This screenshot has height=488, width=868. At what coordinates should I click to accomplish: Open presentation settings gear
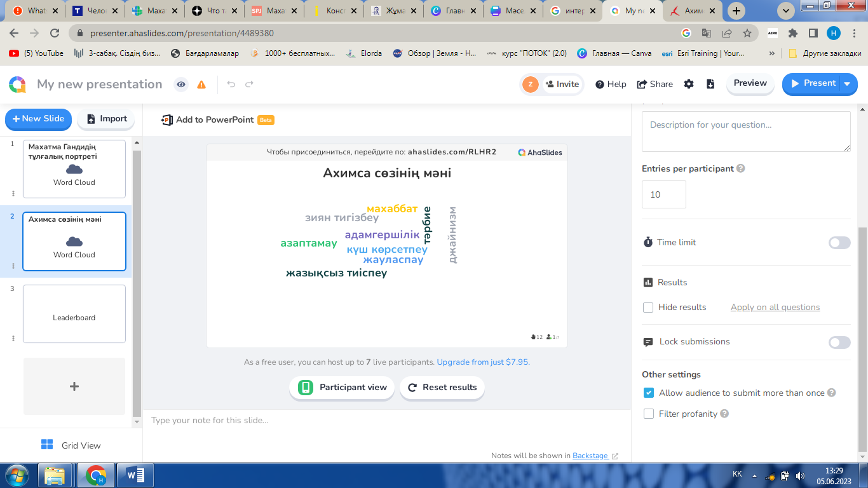click(689, 84)
